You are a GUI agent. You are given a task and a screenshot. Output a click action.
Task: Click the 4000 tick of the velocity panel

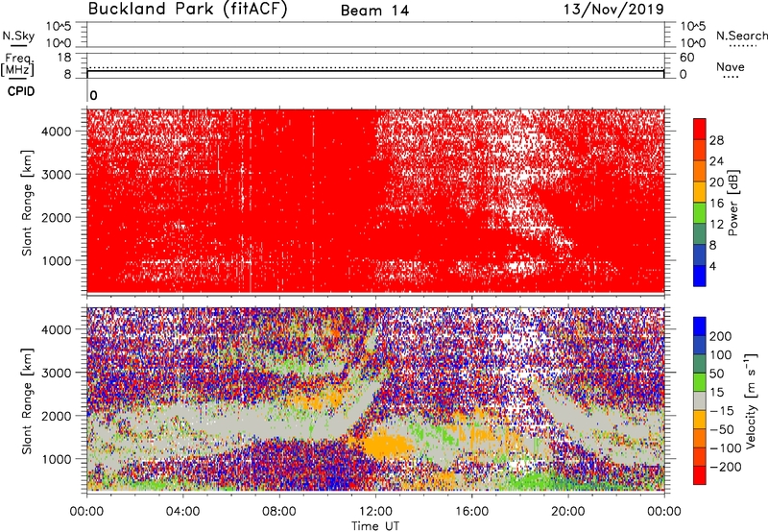[x=57, y=329]
